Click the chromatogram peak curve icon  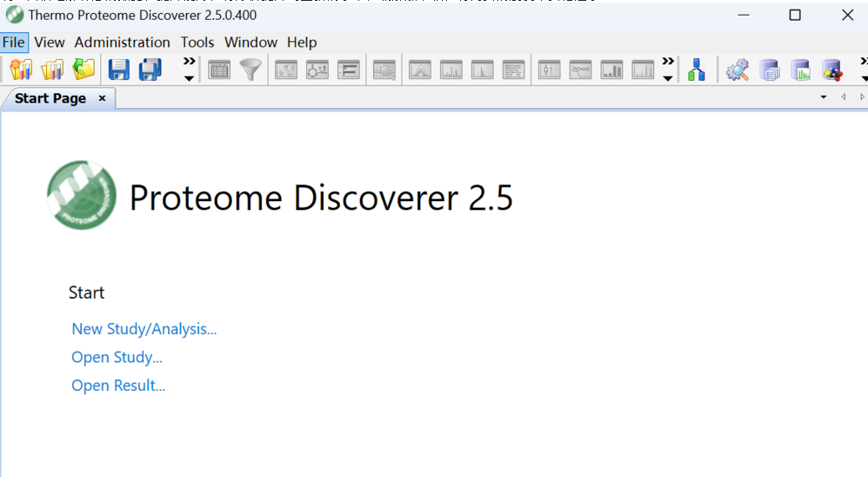[x=420, y=71]
